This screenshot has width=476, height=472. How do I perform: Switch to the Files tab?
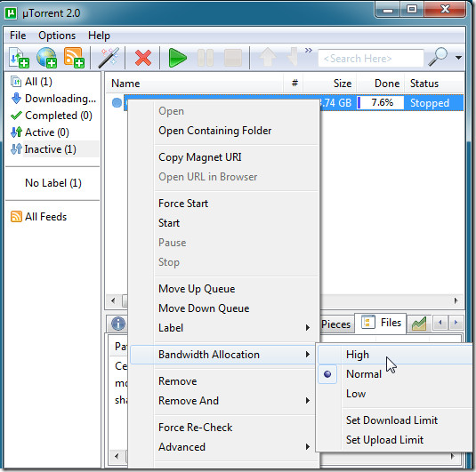click(x=381, y=323)
